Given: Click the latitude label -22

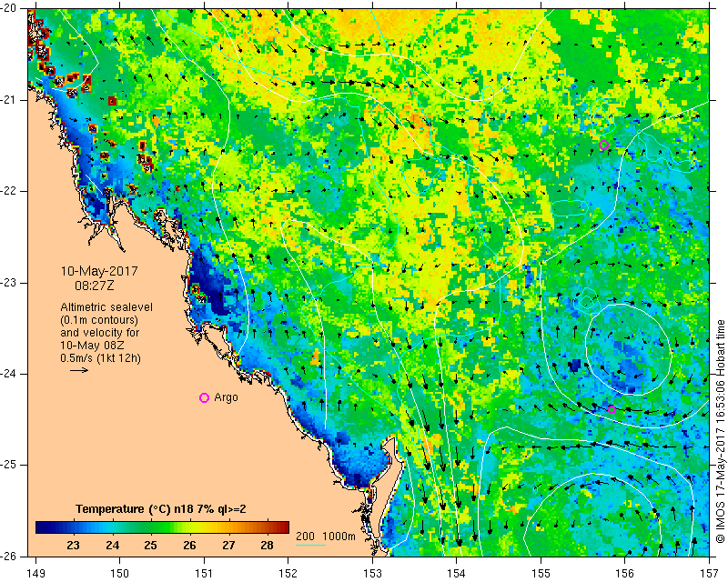Looking at the screenshot, I should tap(8, 191).
